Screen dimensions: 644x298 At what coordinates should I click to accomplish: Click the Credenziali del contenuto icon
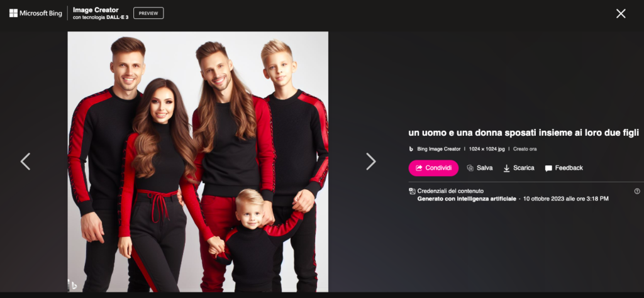[413, 191]
